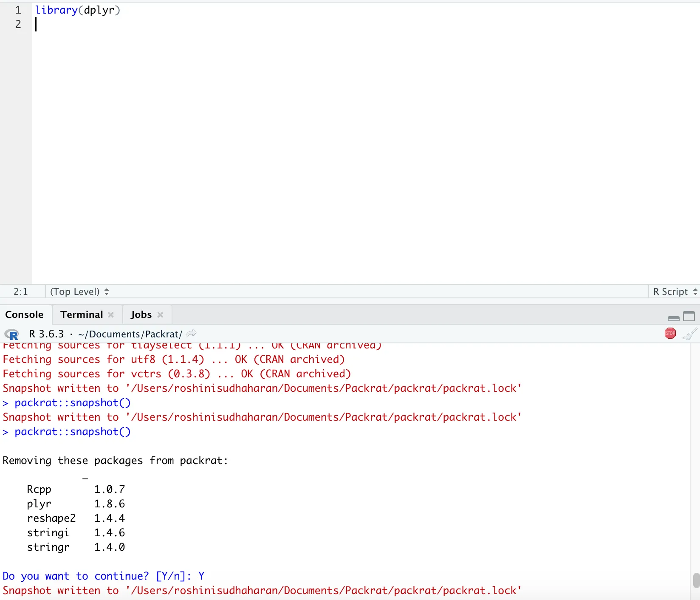
Task: Click the 2:1 cursor position indicator
Action: pos(20,292)
